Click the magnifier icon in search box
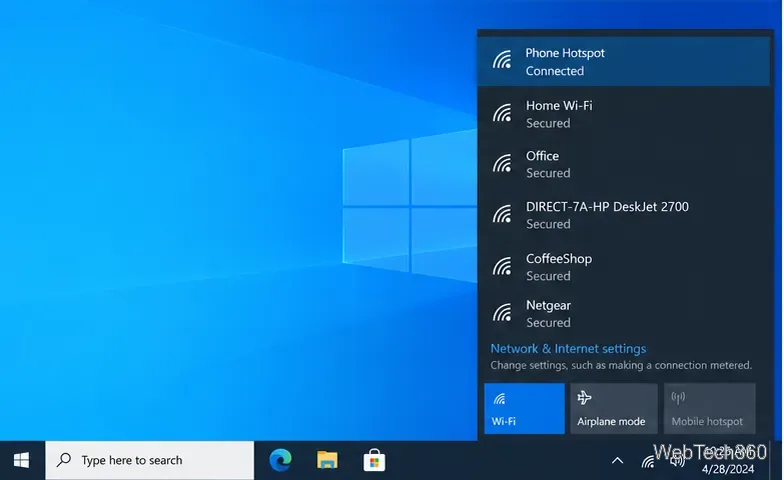This screenshot has width=784, height=480. (x=64, y=460)
